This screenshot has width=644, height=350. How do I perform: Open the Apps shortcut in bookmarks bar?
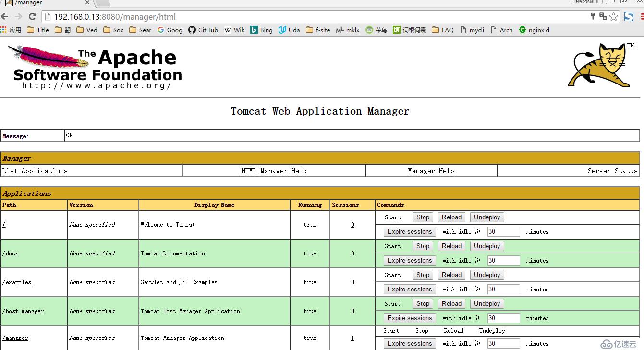point(11,30)
